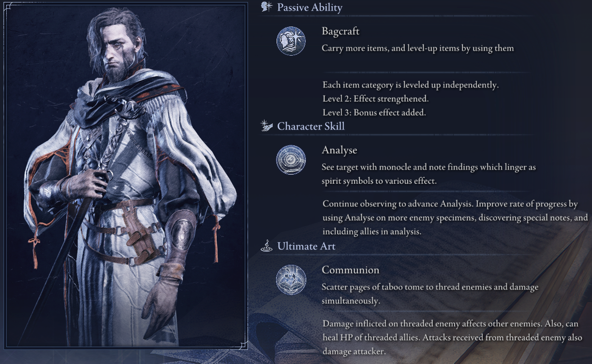Viewport: 592px width, 364px height.
Task: Click the Communion ultimate art icon
Action: click(291, 279)
